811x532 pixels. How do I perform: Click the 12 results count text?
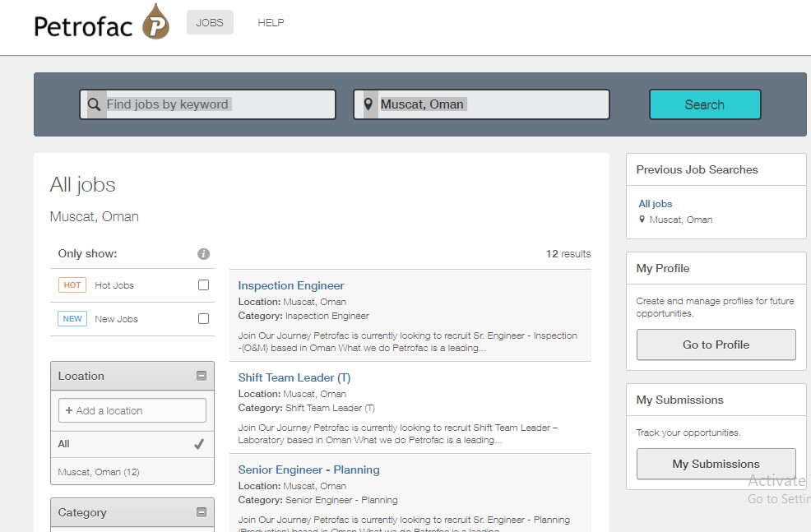(568, 254)
